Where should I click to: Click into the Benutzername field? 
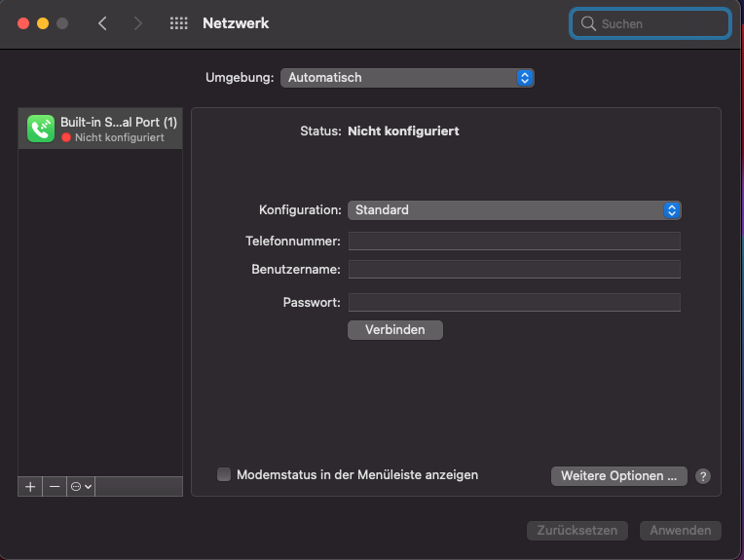[514, 269]
